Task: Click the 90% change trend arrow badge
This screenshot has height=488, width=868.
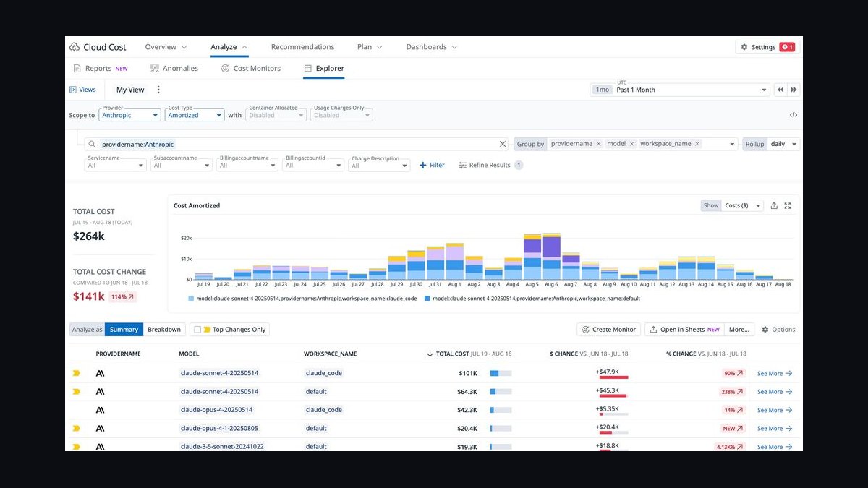Action: click(x=733, y=373)
